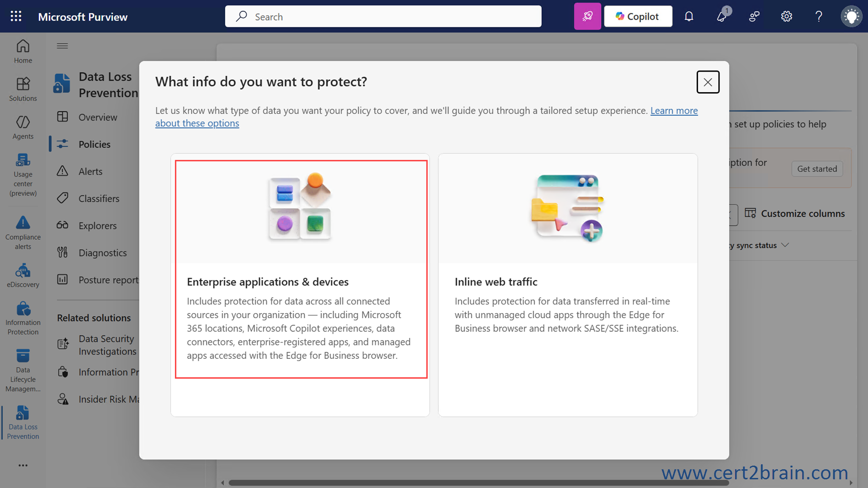Open Learn more about these options link
The height and width of the screenshot is (488, 868).
coord(673,110)
